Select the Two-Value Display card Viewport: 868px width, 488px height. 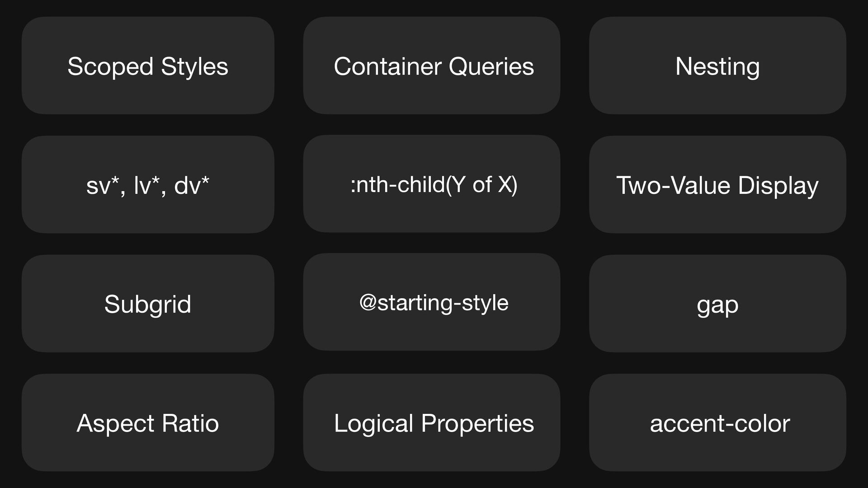coord(717,184)
